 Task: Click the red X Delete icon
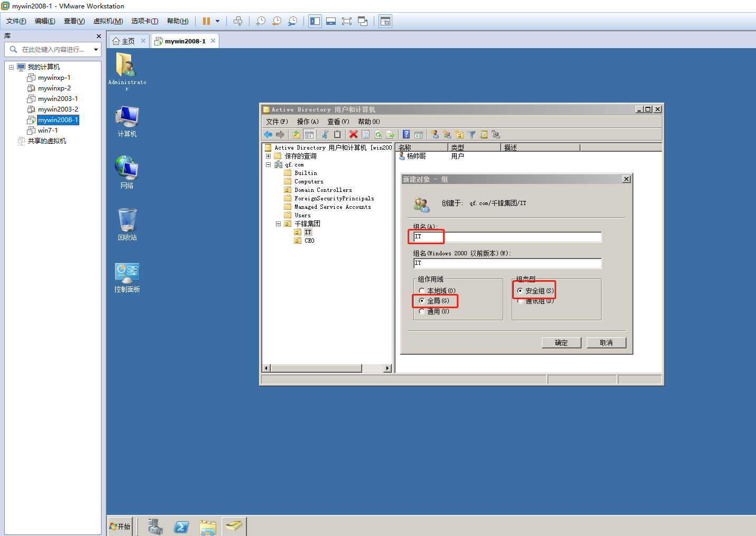tap(353, 134)
